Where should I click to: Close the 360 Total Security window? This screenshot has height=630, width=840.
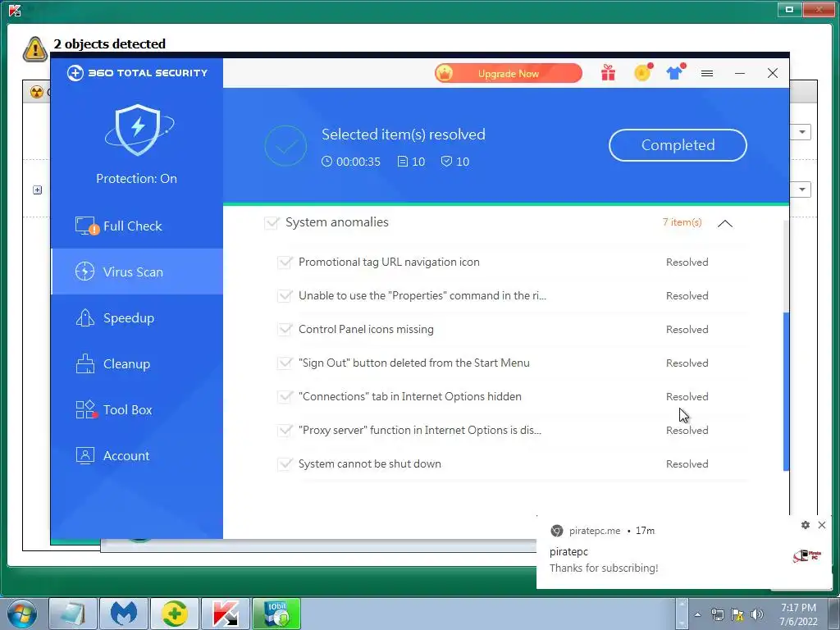point(773,73)
